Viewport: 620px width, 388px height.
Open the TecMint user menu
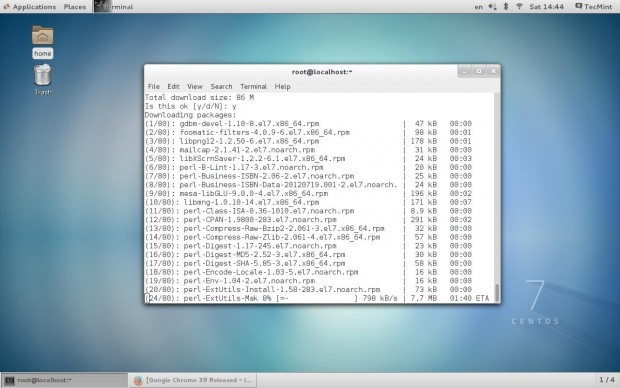(x=594, y=7)
